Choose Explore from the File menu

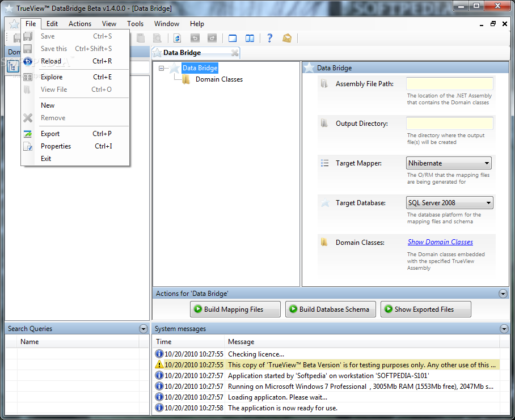coord(75,77)
